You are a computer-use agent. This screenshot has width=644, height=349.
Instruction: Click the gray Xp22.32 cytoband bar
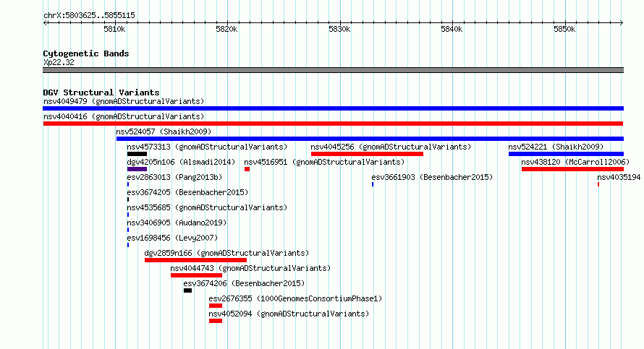(x=333, y=70)
